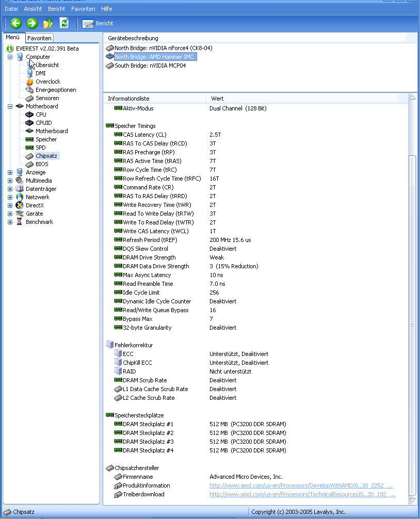Click the Informationsliste column header
This screenshot has height=519, width=420.
point(155,99)
